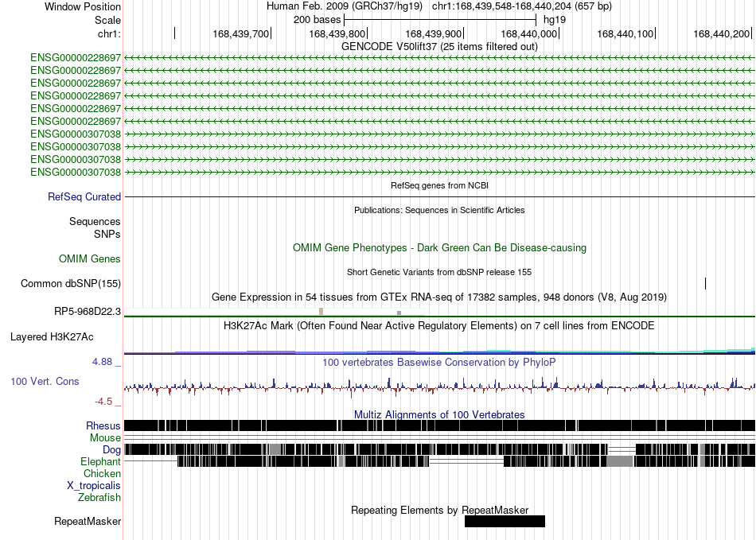Click the RefSeq Curated intron line feature
Image resolution: width=756 pixels, height=540 pixels.
(x=440, y=196)
